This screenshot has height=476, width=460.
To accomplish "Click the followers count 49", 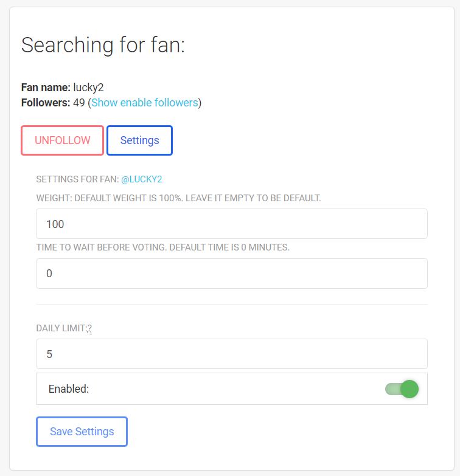I will click(x=79, y=103).
